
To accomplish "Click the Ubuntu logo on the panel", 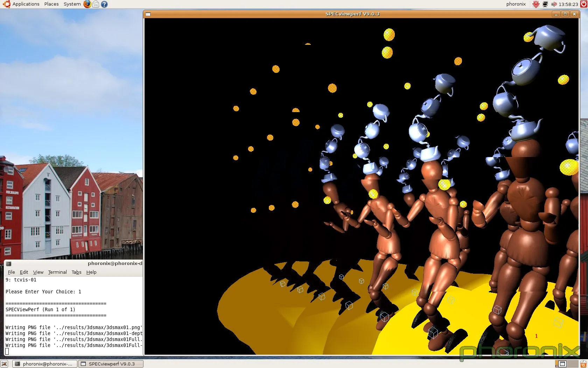I will [x=6, y=4].
